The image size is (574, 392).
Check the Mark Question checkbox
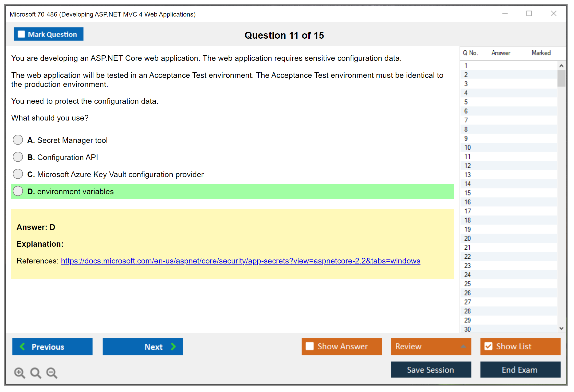[21, 34]
